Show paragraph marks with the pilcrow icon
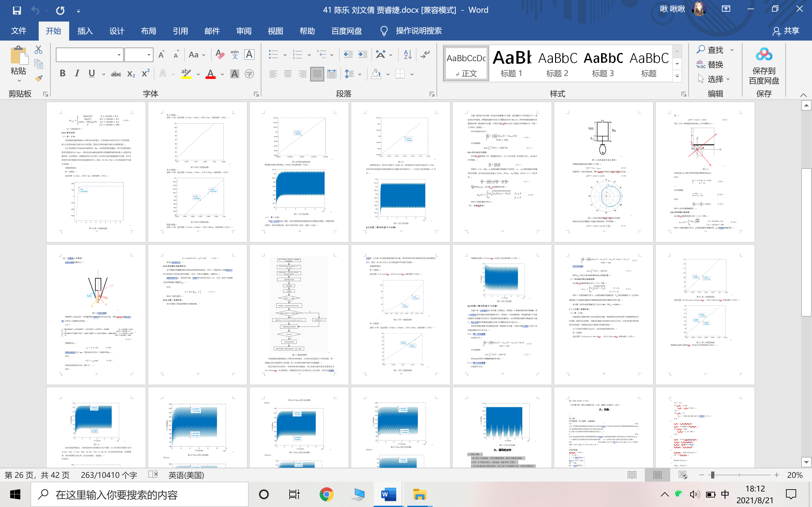The image size is (812, 507). point(425,54)
